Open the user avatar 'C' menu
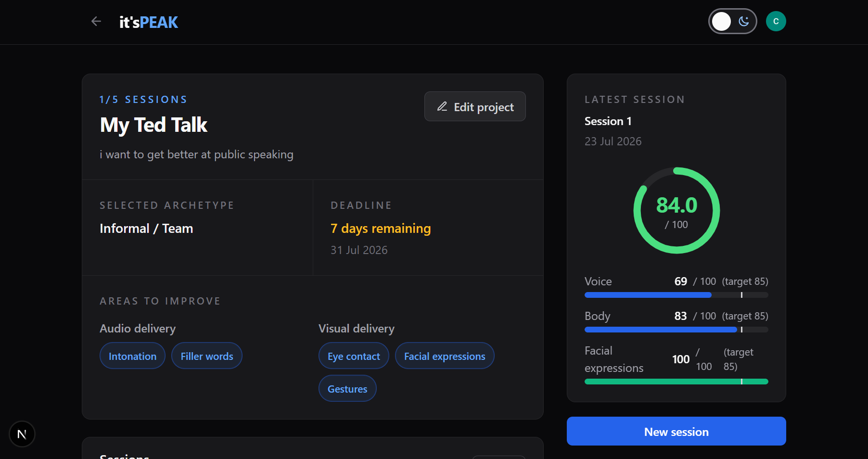This screenshot has height=459, width=868. [776, 21]
